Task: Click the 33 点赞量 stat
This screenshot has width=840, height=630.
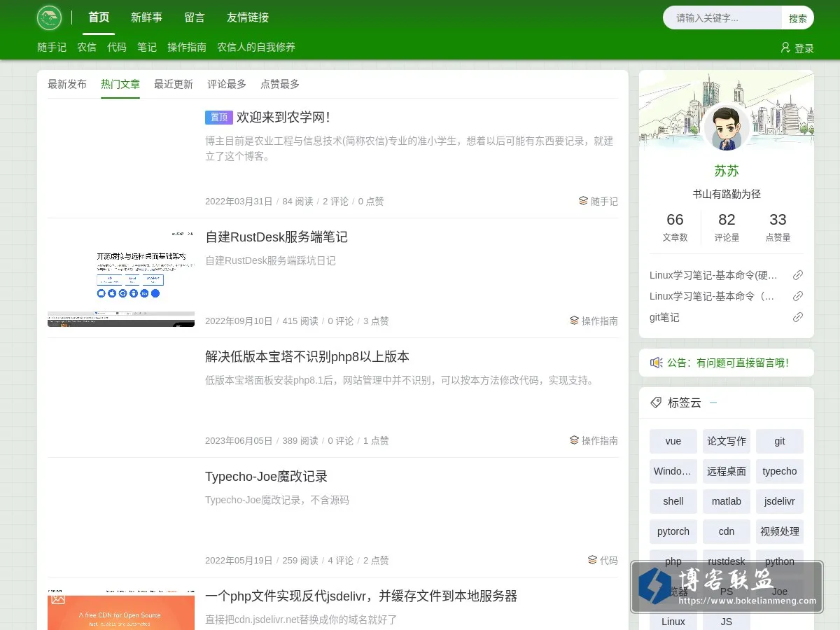Action: [x=778, y=227]
